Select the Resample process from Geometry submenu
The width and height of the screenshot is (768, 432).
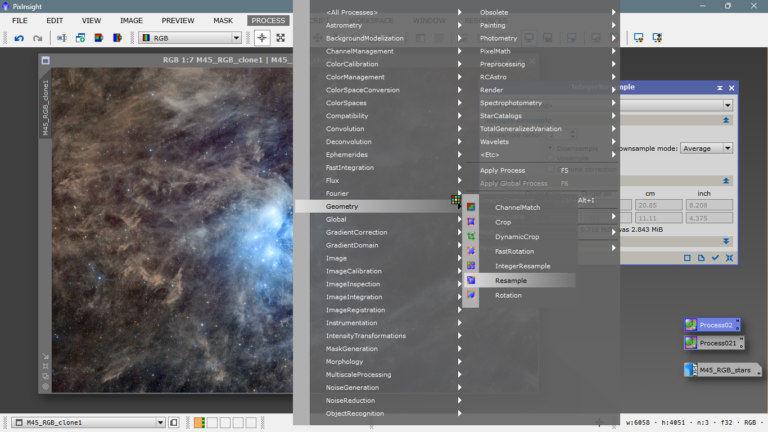510,281
